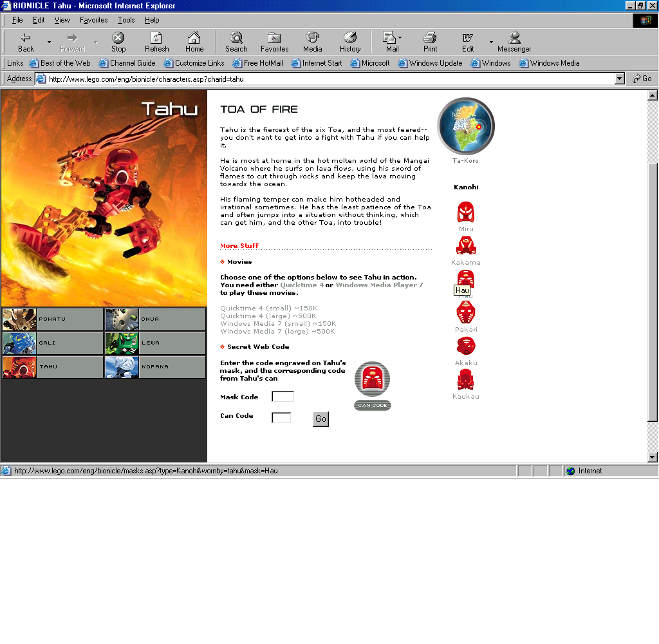Refresh the current page

point(156,43)
